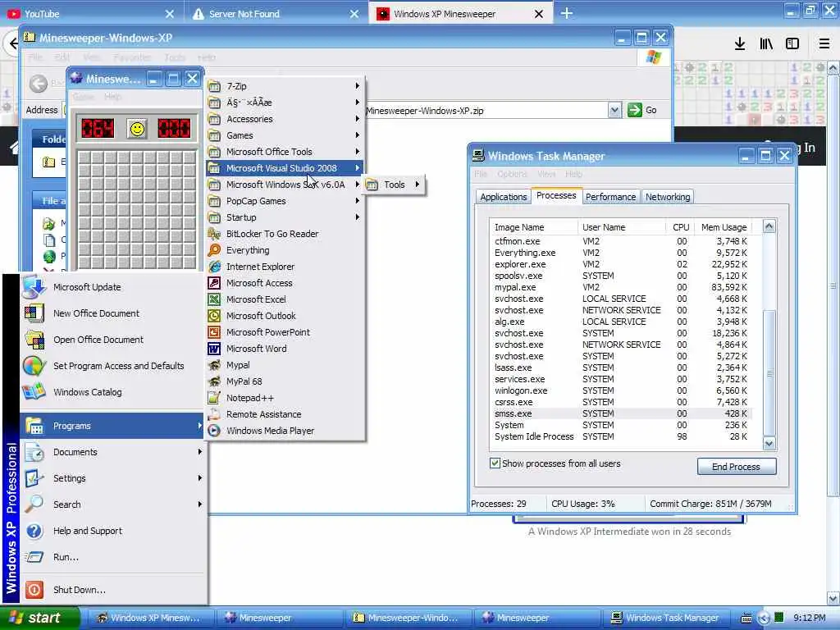Click the Accessories folder icon

pos(214,119)
